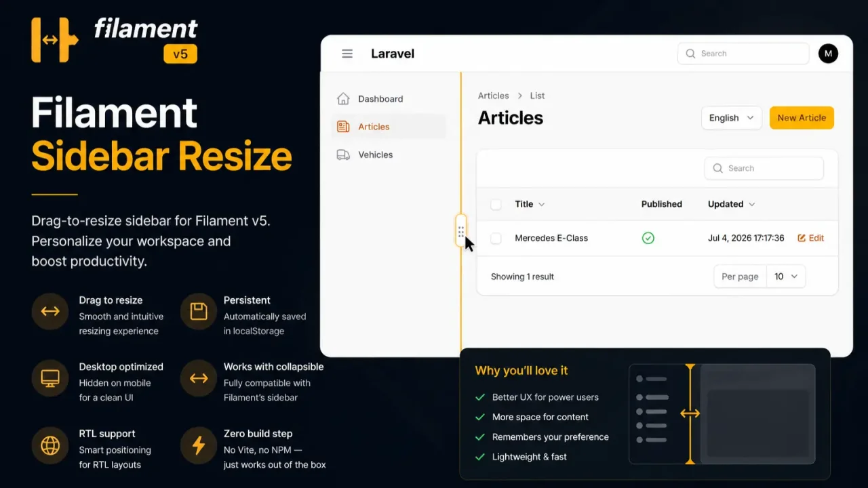Screen dimensions: 868x488
Task: Focus the table Search field
Action: 764,168
